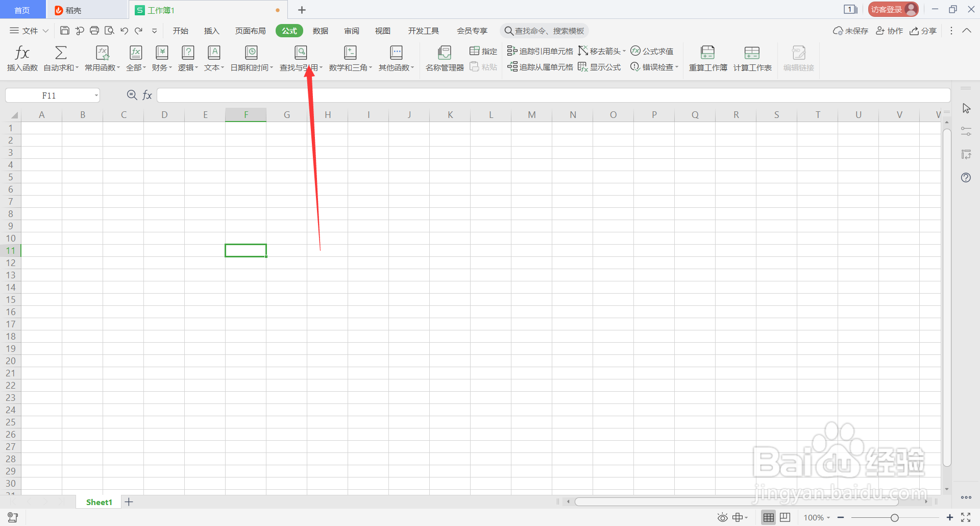This screenshot has height=526, width=980.
Task: Click Trace Dependents (追踪从属单元格)
Action: [x=540, y=67]
